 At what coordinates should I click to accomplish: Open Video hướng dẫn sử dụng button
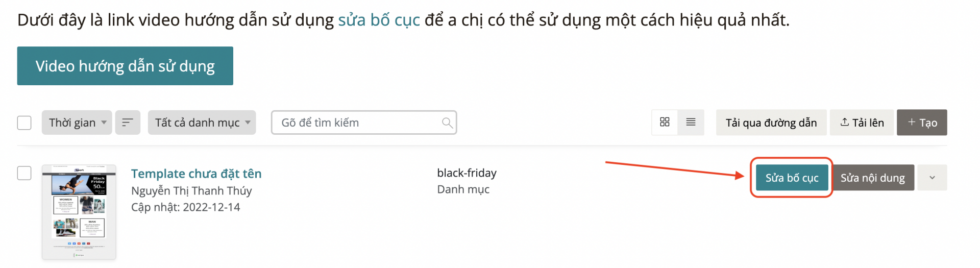pyautogui.click(x=125, y=66)
